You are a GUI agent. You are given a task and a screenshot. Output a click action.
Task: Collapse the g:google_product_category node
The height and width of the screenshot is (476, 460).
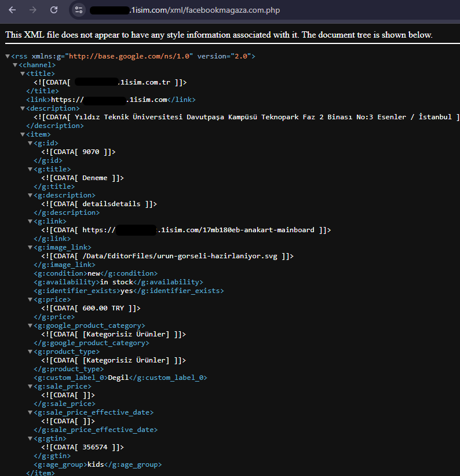click(x=30, y=325)
